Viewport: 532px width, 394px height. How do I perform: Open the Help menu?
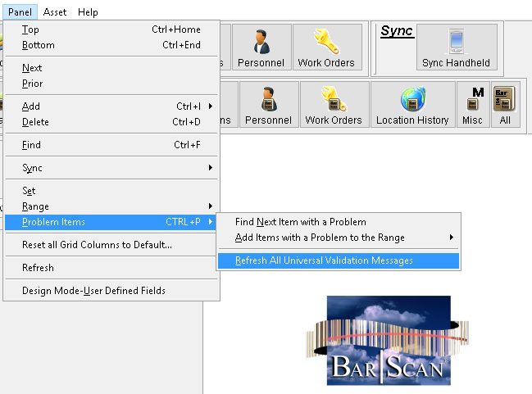tap(88, 12)
